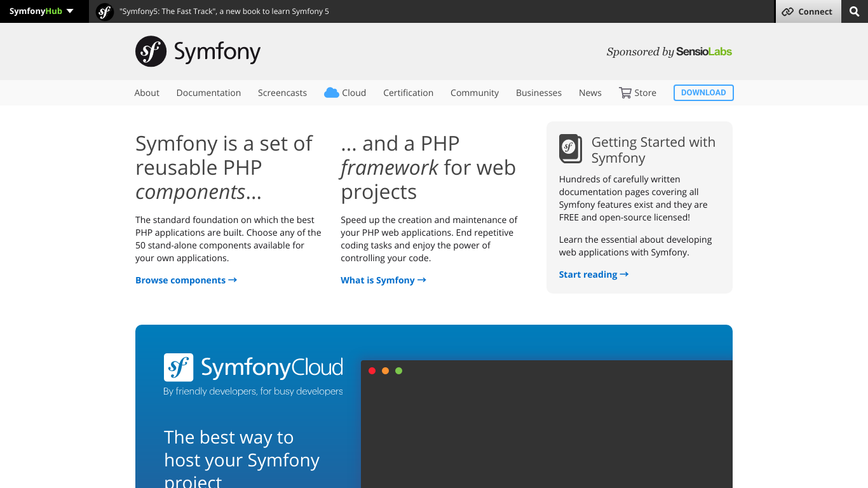Click the orange dot in terminal window
Viewport: 868px width, 488px height.
385,370
